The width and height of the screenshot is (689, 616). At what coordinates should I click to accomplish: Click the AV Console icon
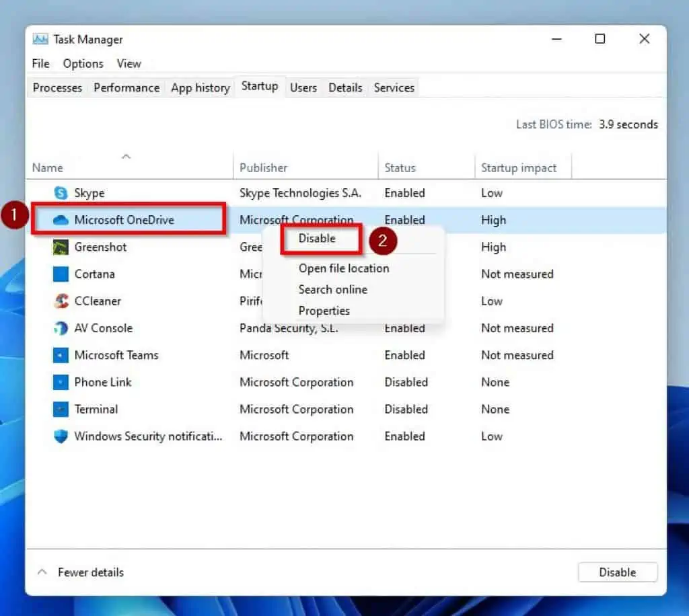[x=61, y=328]
